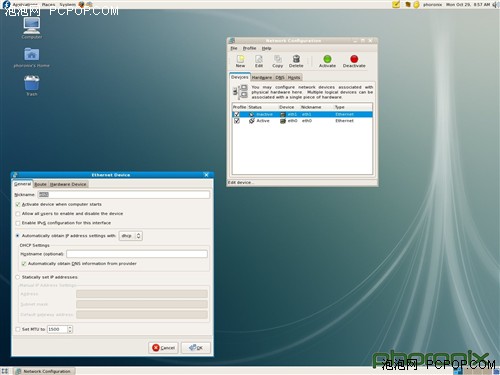
Task: Click the phoronix user switcher in panel
Action: click(x=432, y=4)
